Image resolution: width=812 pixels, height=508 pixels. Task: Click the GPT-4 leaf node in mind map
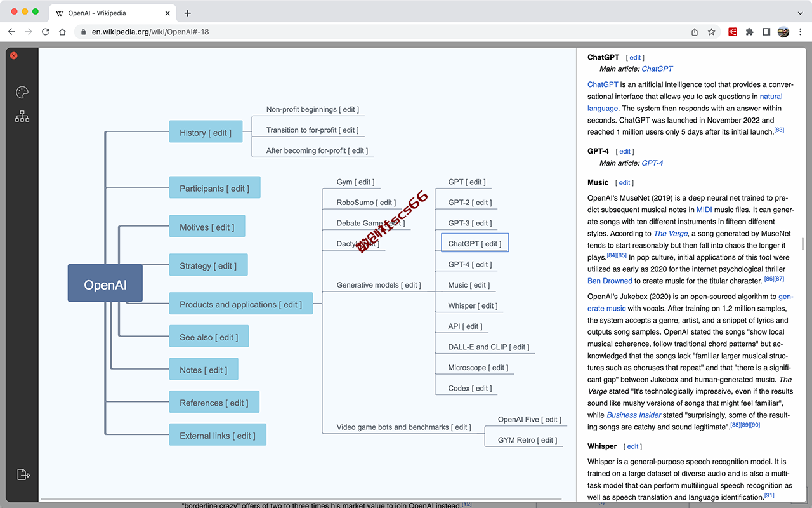469,264
